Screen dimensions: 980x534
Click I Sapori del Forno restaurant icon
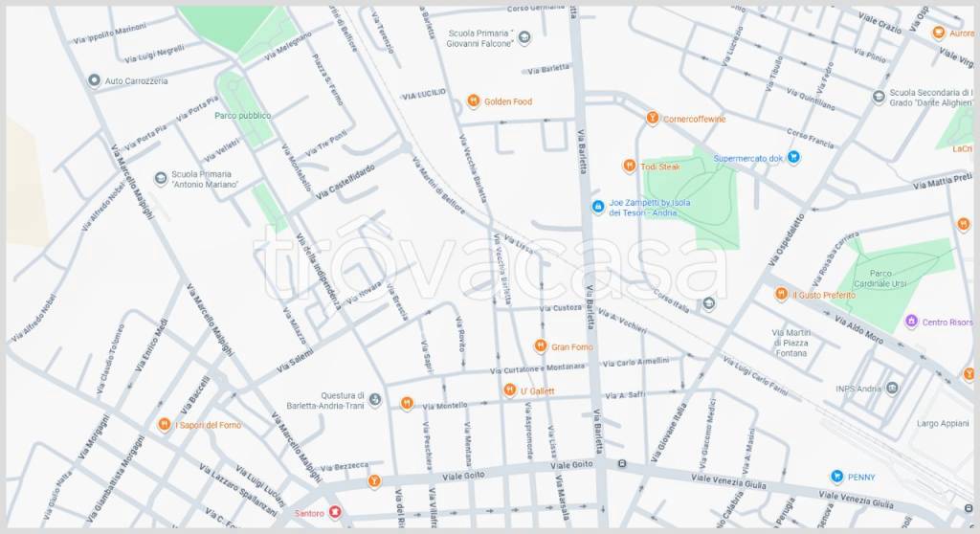(x=165, y=425)
